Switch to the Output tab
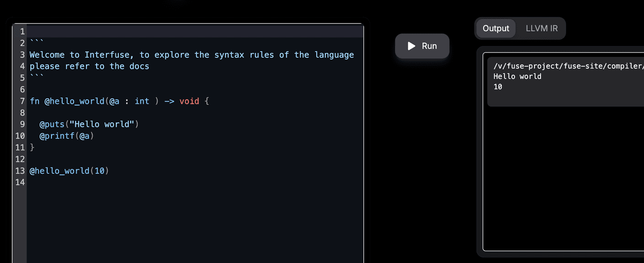The height and width of the screenshot is (263, 644). click(x=496, y=28)
